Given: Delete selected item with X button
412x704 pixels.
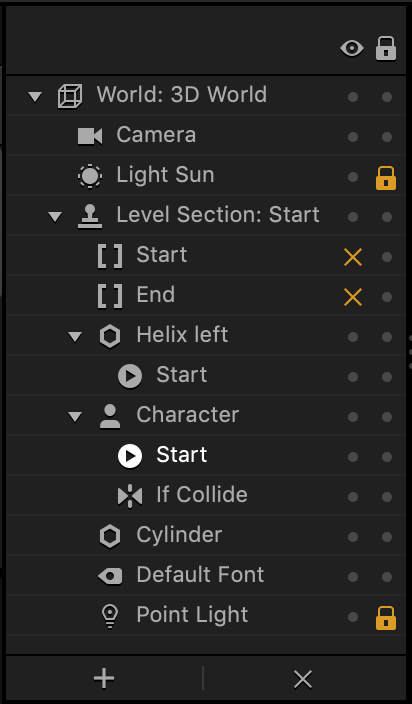Looking at the screenshot, I should coord(303,679).
